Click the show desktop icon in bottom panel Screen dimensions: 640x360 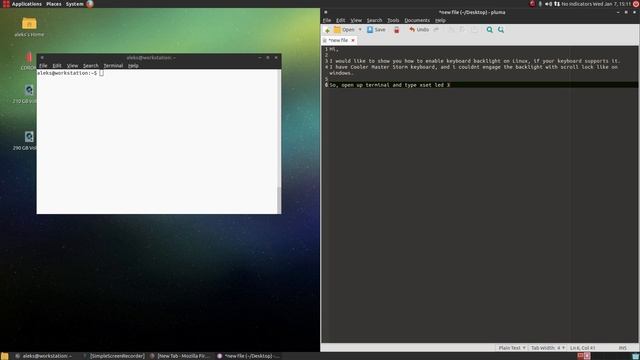[4, 356]
